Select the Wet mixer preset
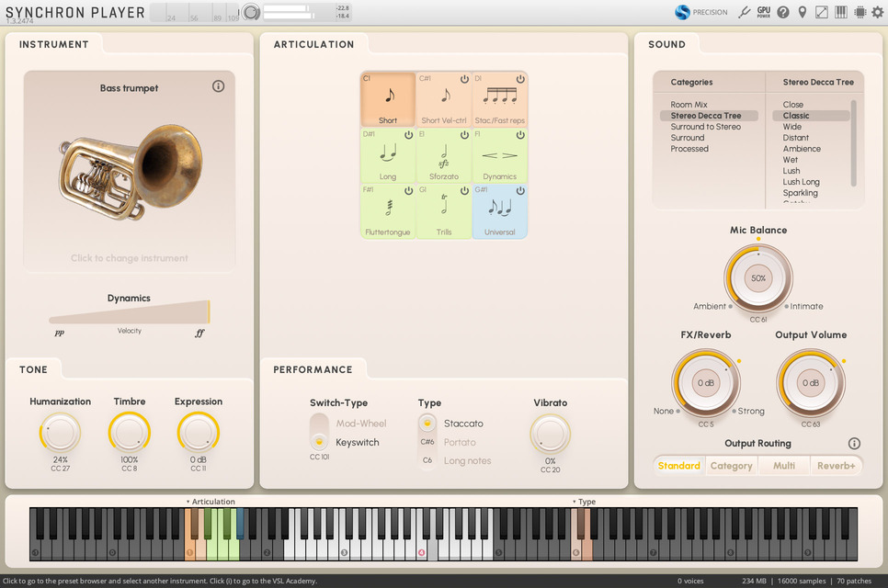Screen dimensions: 888x588 (790, 160)
